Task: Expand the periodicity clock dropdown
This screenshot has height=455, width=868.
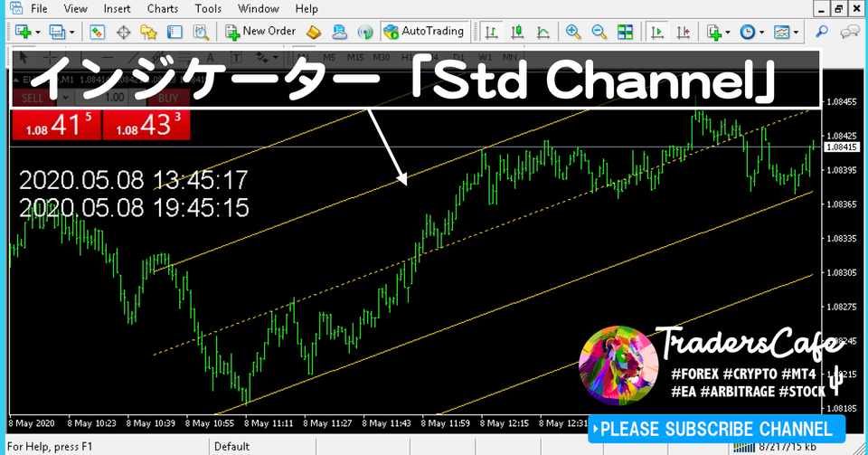Action: tap(761, 33)
